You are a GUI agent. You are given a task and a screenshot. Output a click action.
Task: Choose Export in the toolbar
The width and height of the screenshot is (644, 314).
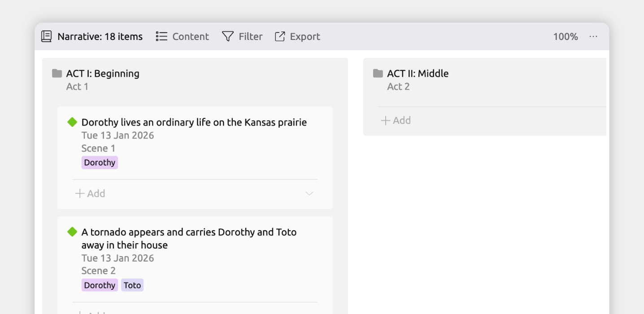pyautogui.click(x=297, y=36)
